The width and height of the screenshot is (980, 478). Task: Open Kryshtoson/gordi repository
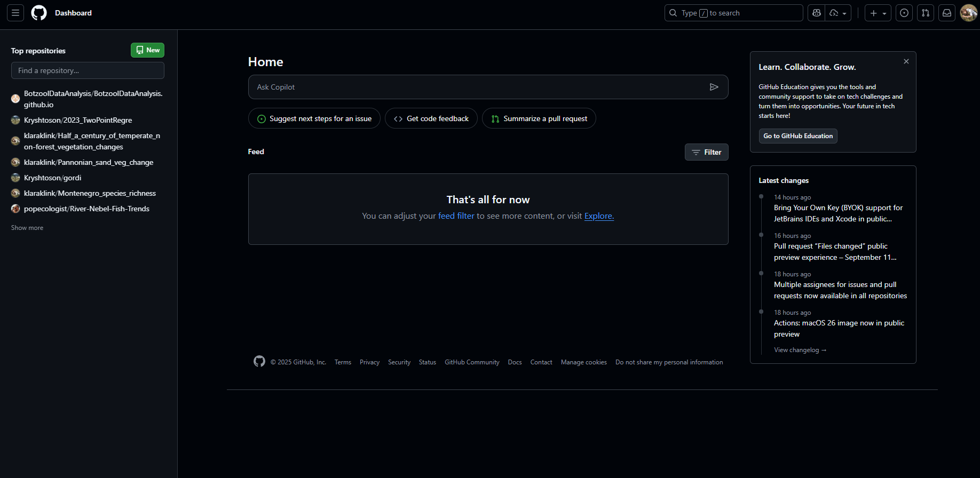click(x=52, y=178)
